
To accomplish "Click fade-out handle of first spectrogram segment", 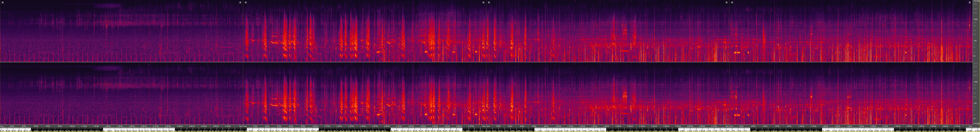I will pyautogui.click(x=240, y=2).
